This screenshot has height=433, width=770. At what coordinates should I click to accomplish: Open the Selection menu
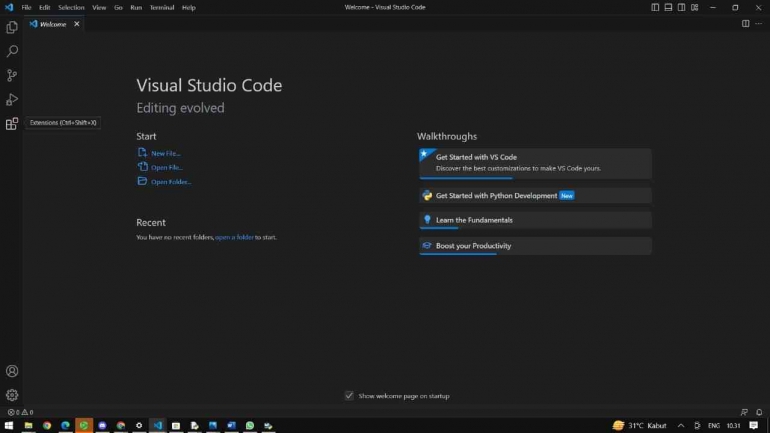[x=71, y=7]
